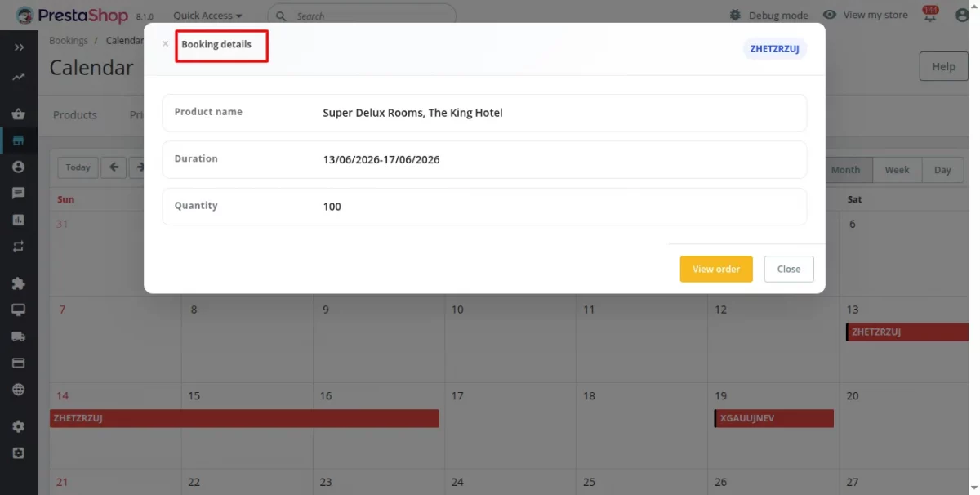This screenshot has height=495, width=980.
Task: Open Design desktop monitor icon
Action: (x=19, y=310)
